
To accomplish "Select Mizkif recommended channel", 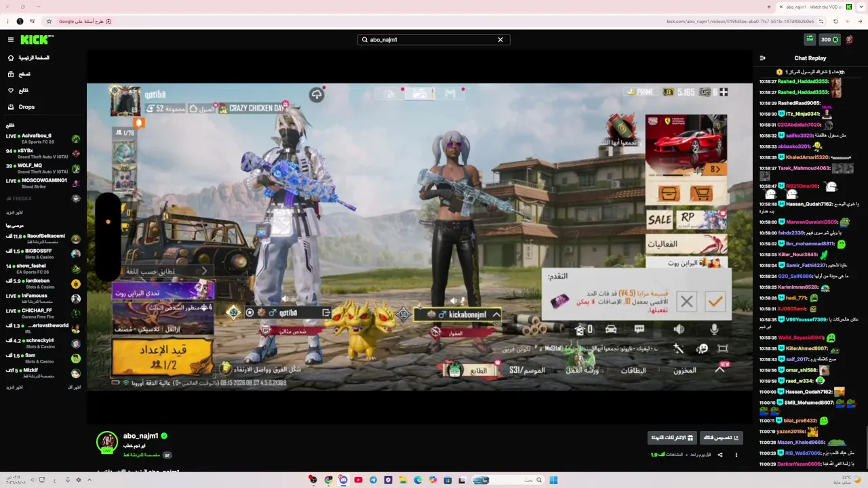I will 43,373.
